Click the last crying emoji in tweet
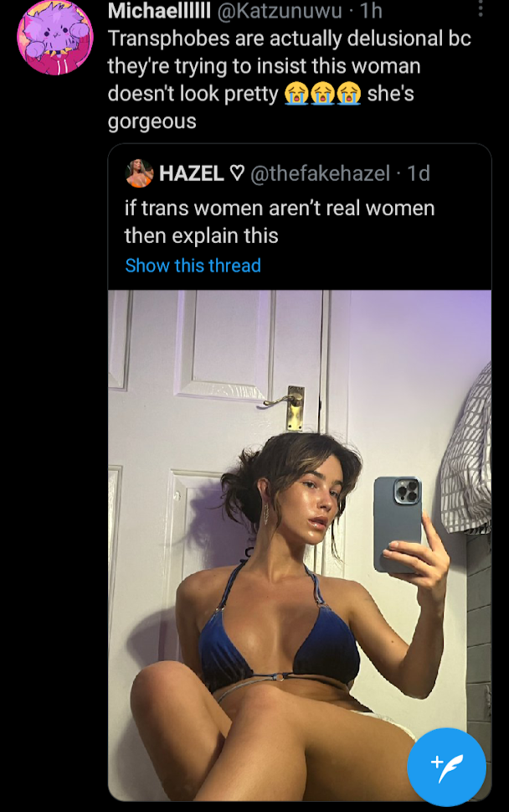Screen dimensions: 509x812 pos(349,94)
